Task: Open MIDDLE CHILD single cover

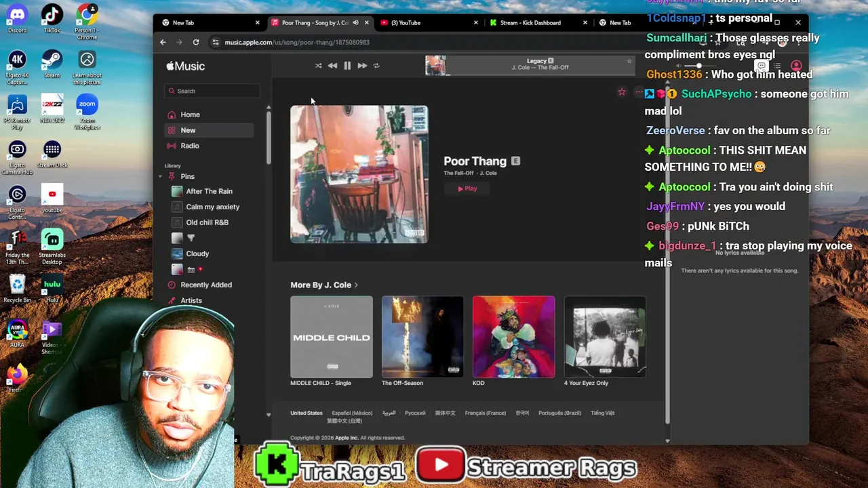Action: [332, 337]
